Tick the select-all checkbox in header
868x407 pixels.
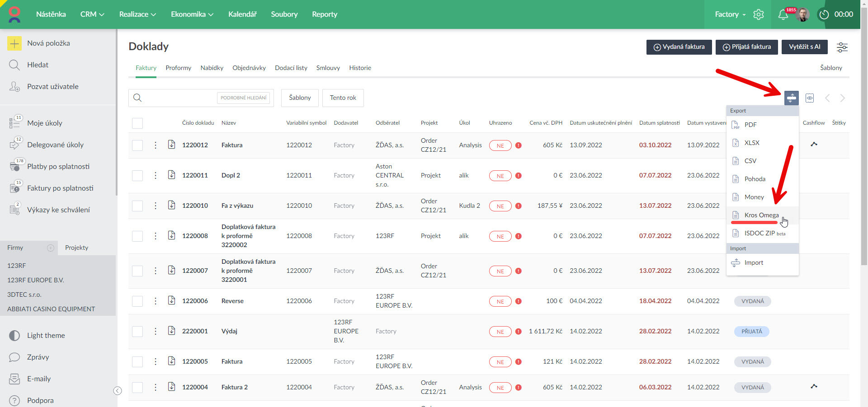pyautogui.click(x=137, y=123)
